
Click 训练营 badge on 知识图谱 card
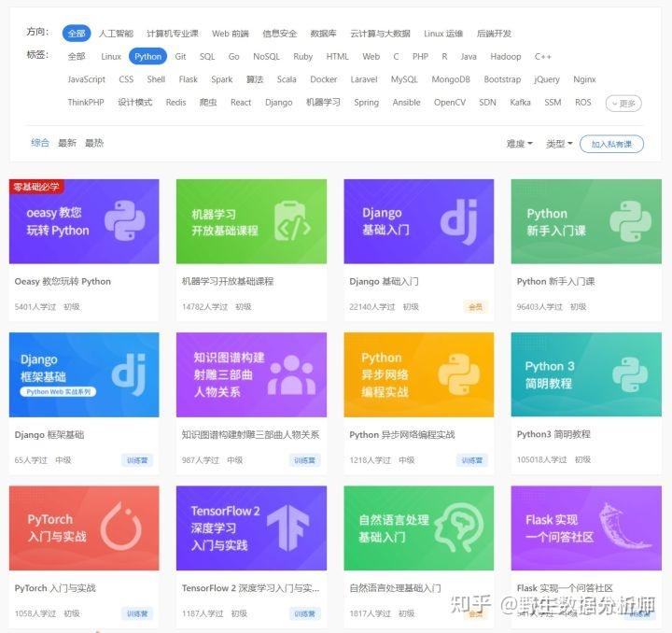click(x=304, y=460)
